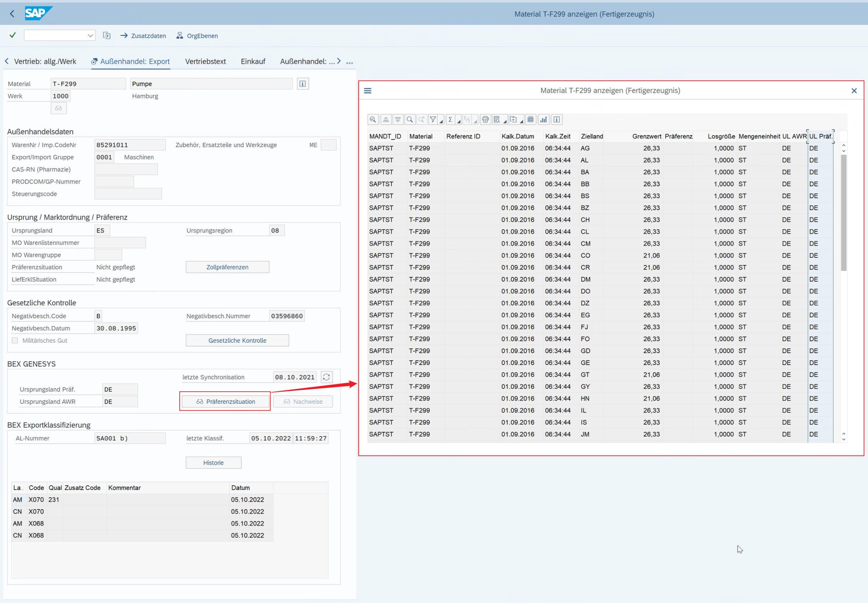Print the preference list via printer icon
The width and height of the screenshot is (868, 603).
tap(486, 120)
